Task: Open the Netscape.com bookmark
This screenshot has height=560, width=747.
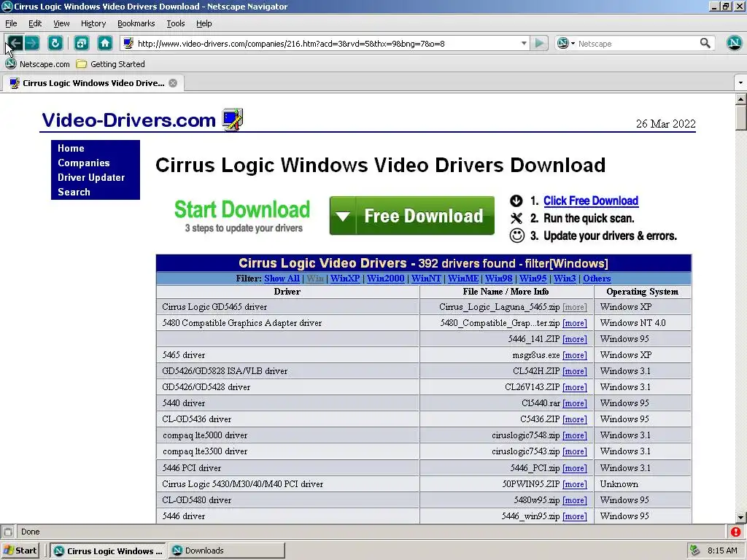Action: click(38, 64)
